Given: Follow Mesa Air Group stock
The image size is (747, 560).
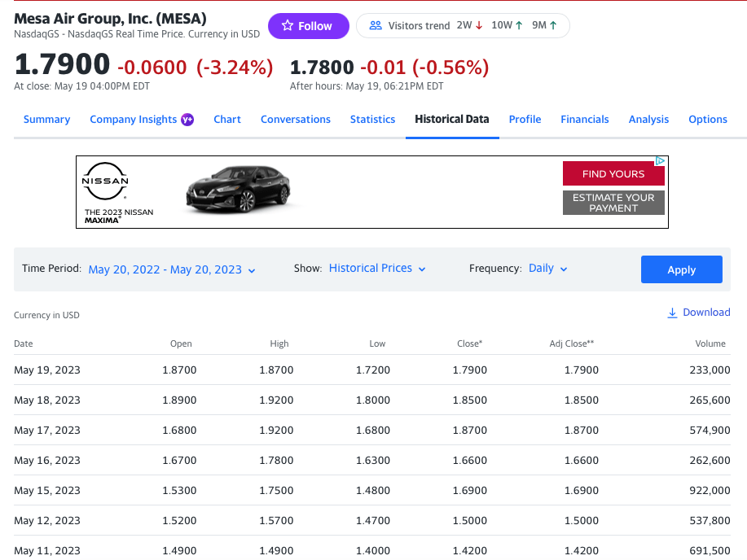Looking at the screenshot, I should pyautogui.click(x=308, y=26).
